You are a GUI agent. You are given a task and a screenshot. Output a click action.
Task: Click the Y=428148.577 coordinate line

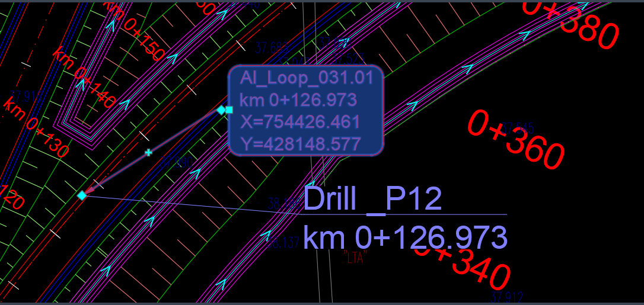point(300,144)
